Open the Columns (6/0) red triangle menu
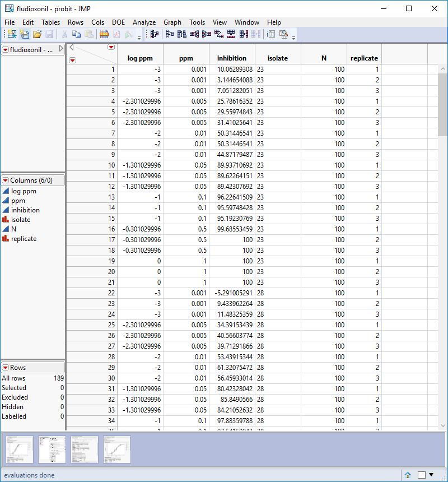Image resolution: width=448 pixels, height=482 pixels. click(6, 180)
